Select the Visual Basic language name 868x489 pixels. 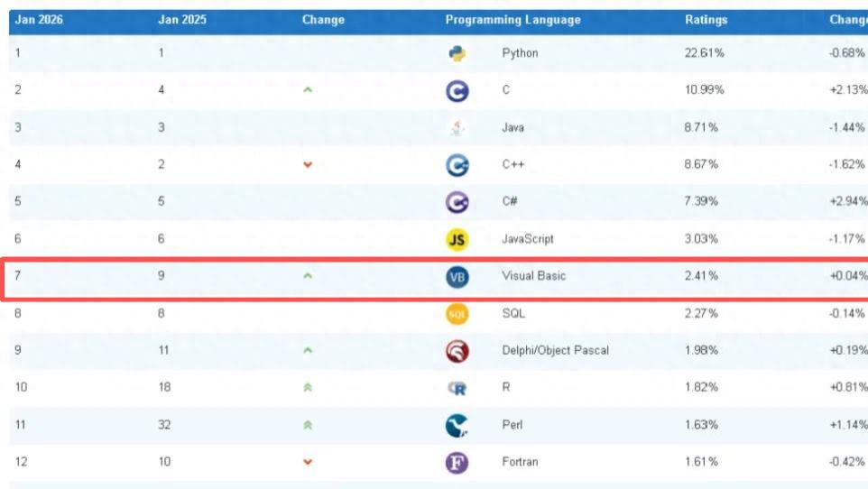point(533,276)
